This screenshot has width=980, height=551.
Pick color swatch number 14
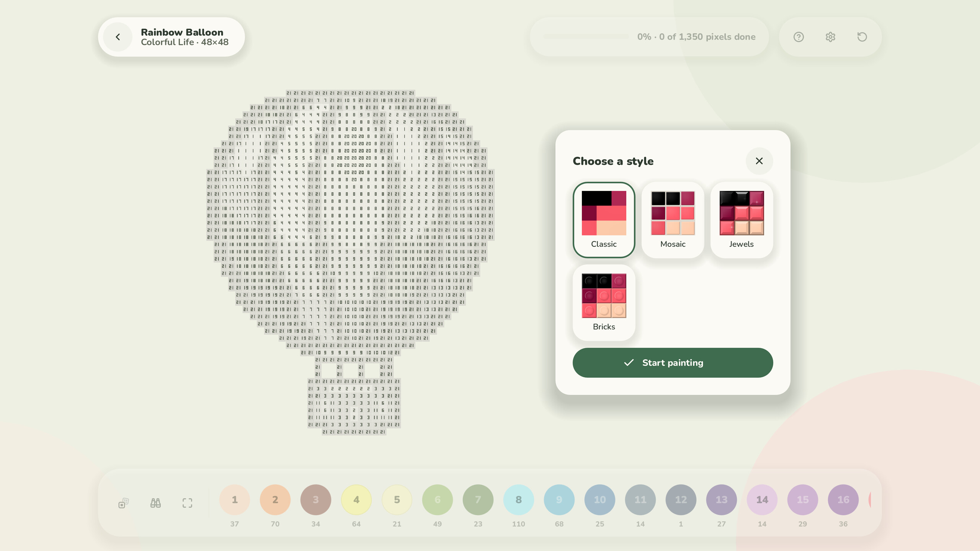coord(762,500)
